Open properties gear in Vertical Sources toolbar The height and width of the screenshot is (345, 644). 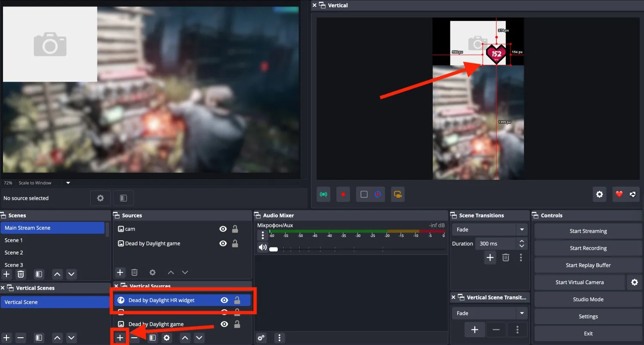167,338
